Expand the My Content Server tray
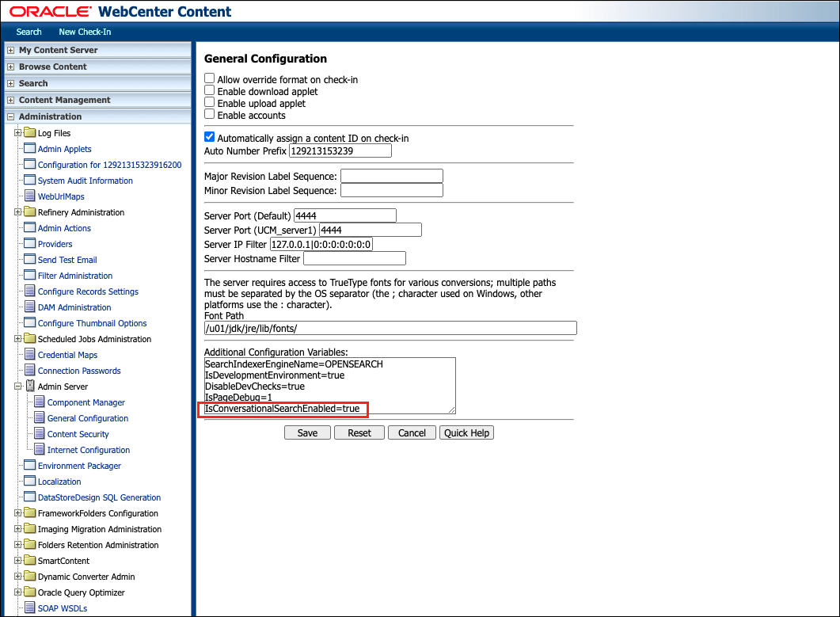This screenshot has height=617, width=840. (x=10, y=50)
